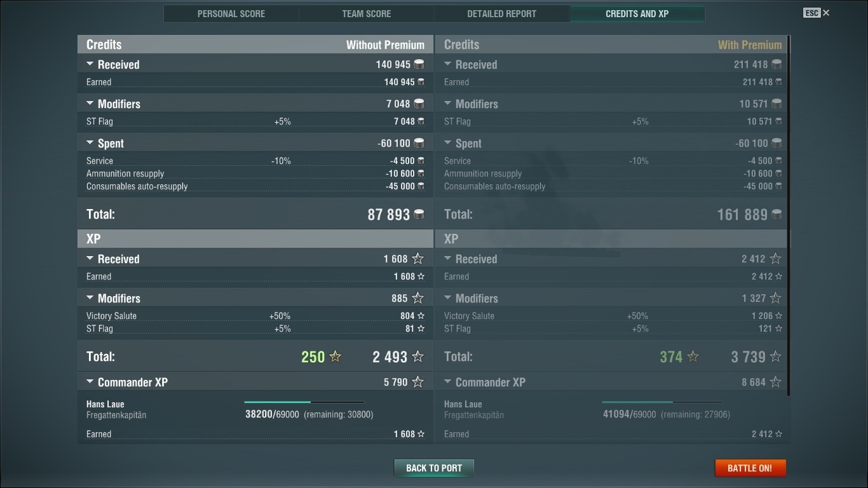Click the star icon beside 2 493 total XP
Image resolution: width=868 pixels, height=488 pixels.
tap(417, 357)
